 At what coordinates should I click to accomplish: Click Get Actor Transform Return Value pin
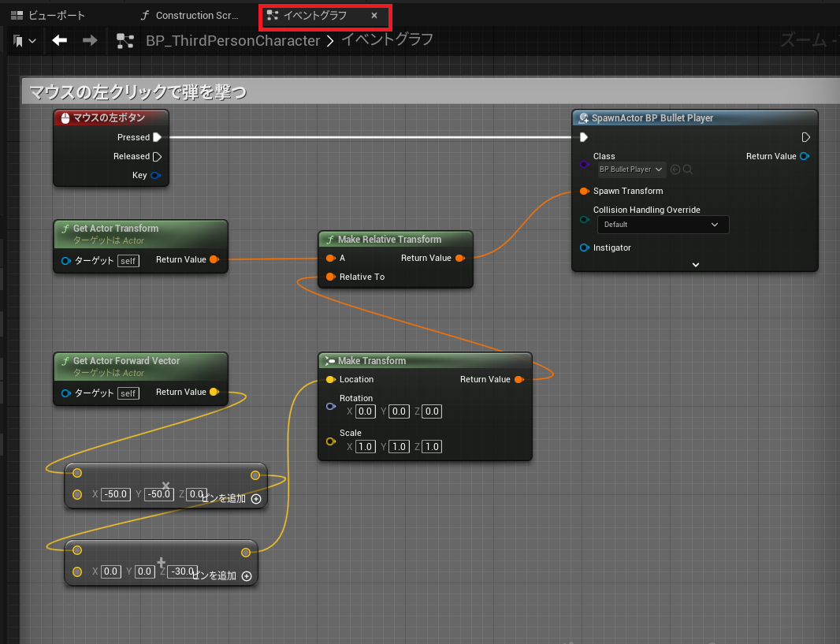214,260
